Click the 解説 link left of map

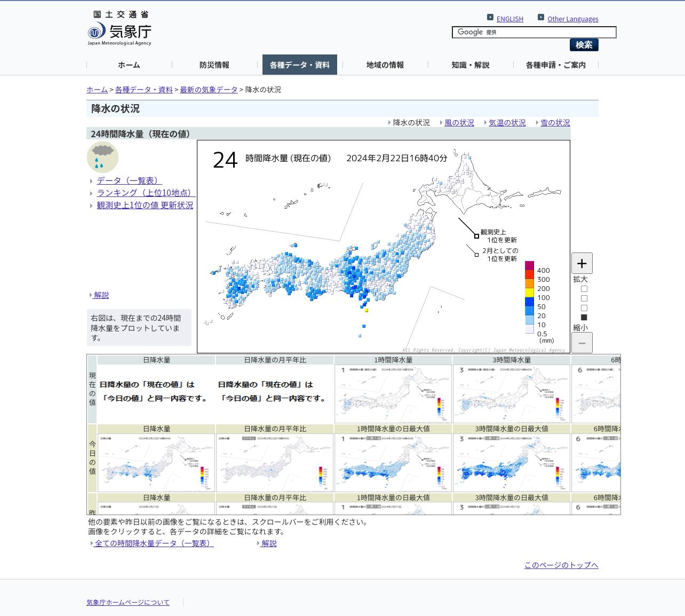point(101,295)
